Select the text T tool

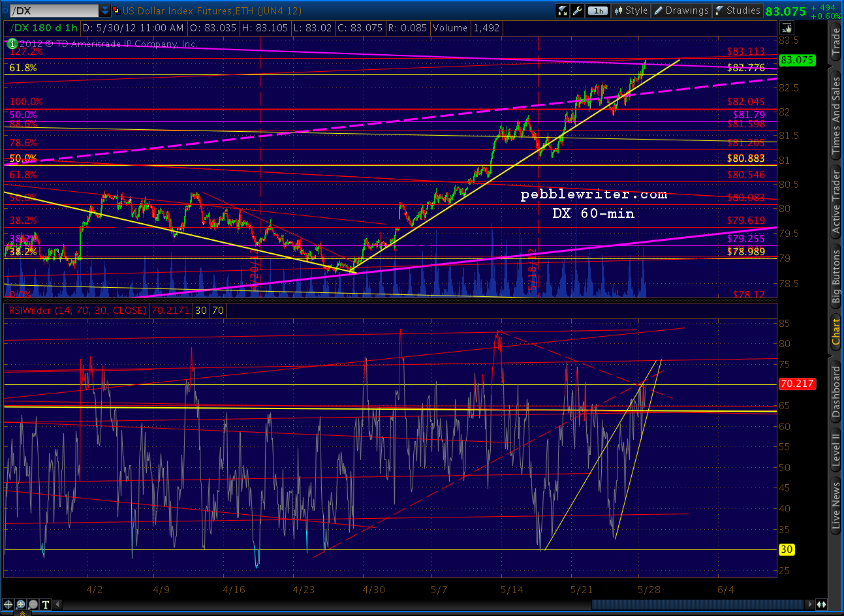coord(44,604)
